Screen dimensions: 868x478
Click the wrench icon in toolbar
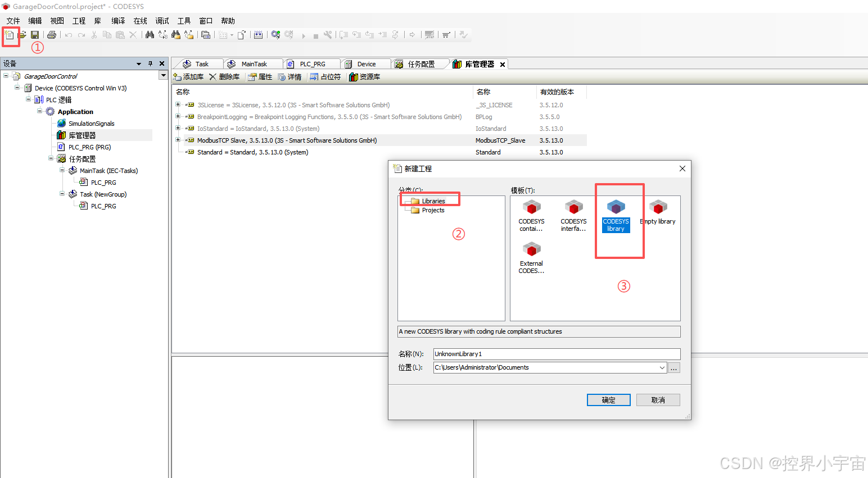click(328, 35)
